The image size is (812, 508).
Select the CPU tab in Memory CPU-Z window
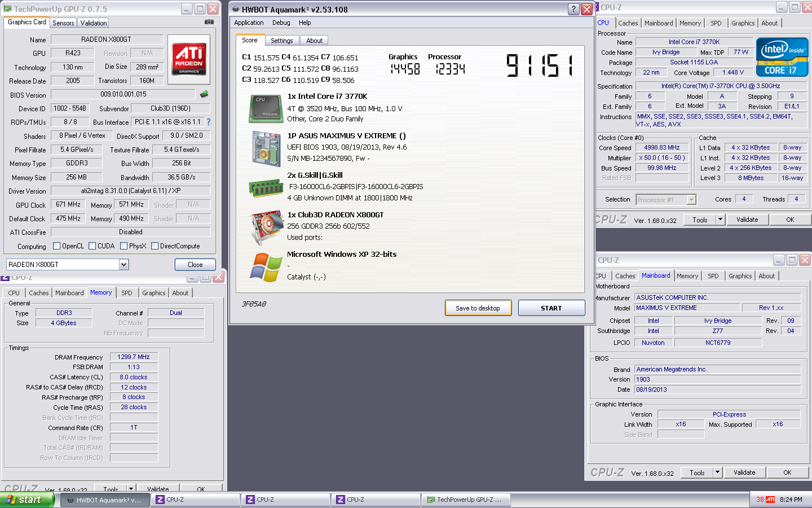point(14,293)
